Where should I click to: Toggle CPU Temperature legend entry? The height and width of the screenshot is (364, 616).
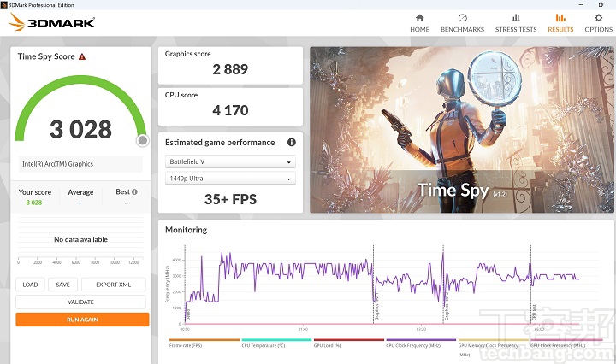pyautogui.click(x=276, y=343)
